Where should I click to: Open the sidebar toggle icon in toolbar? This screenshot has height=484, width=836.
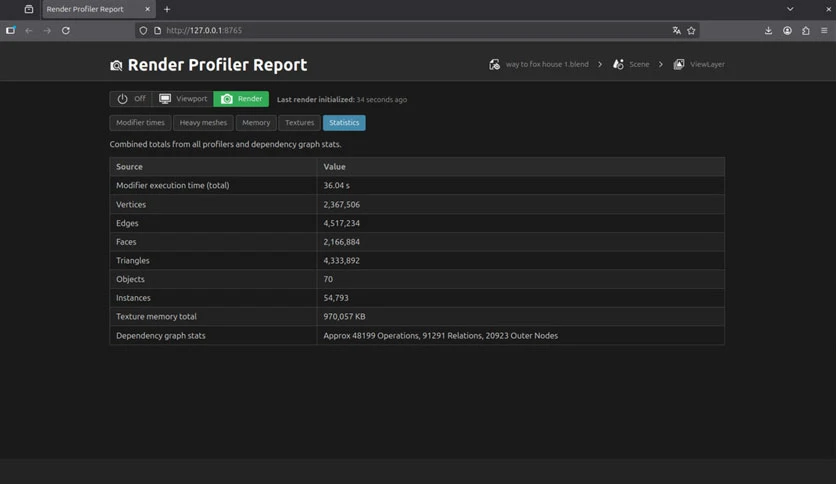(x=11, y=30)
